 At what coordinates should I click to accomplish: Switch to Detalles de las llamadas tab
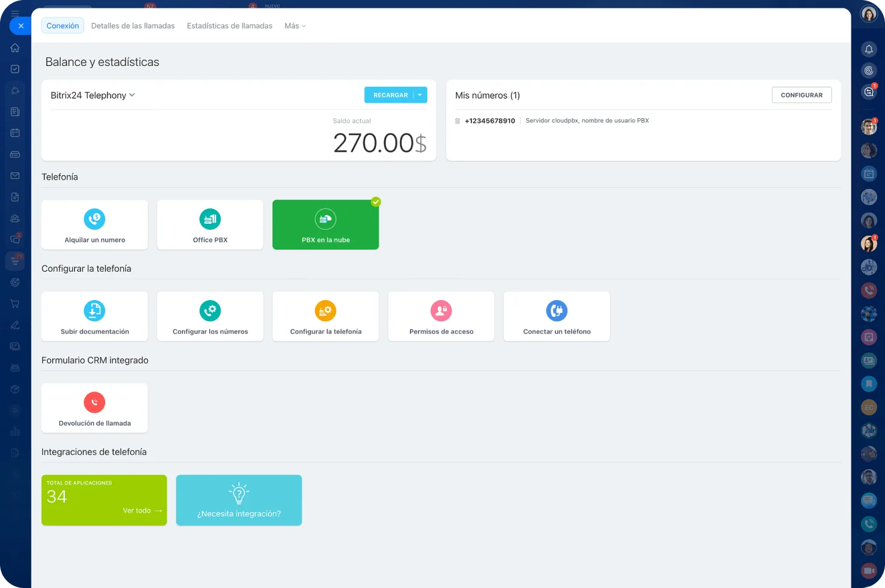click(133, 26)
